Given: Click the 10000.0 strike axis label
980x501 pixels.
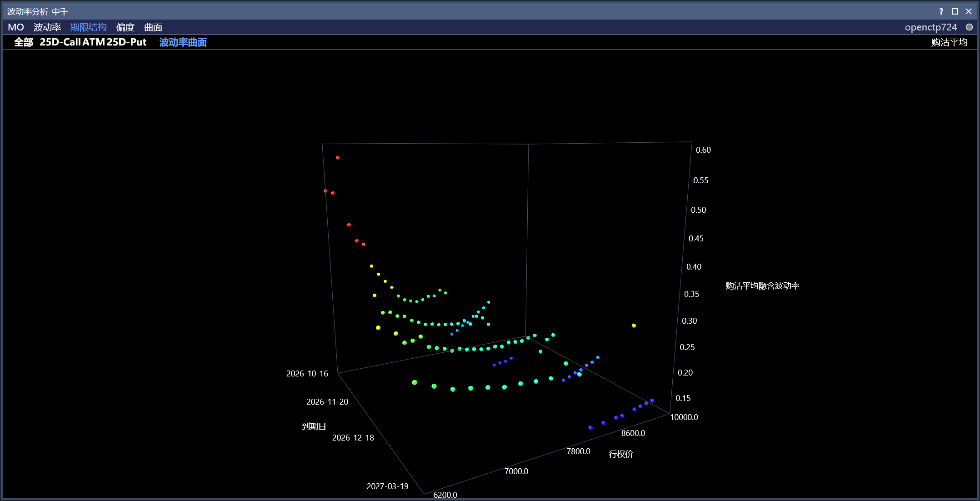Looking at the screenshot, I should pyautogui.click(x=684, y=417).
